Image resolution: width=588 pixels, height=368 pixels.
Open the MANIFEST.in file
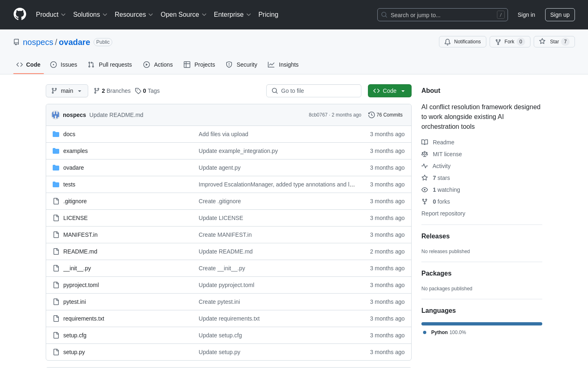(80, 235)
